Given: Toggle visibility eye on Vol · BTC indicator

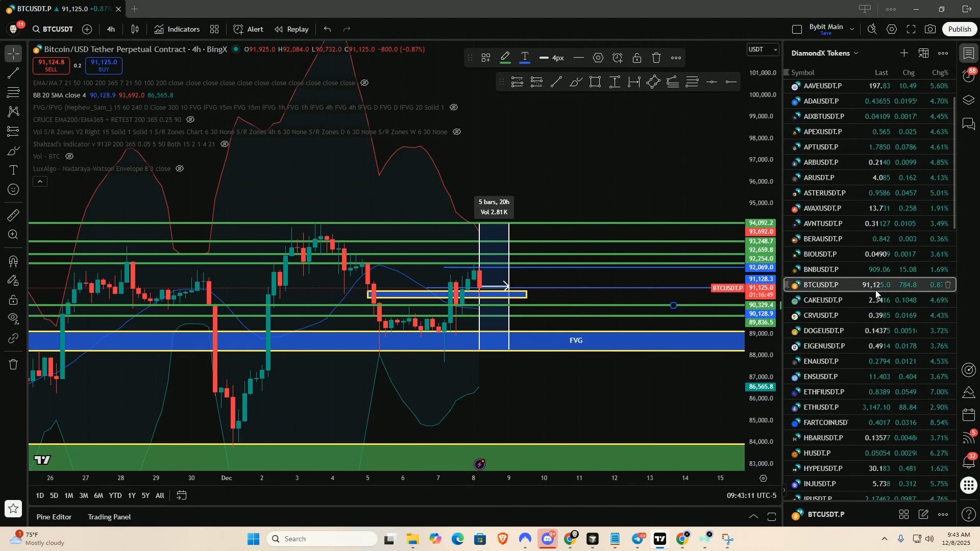Looking at the screenshot, I should coord(70,156).
